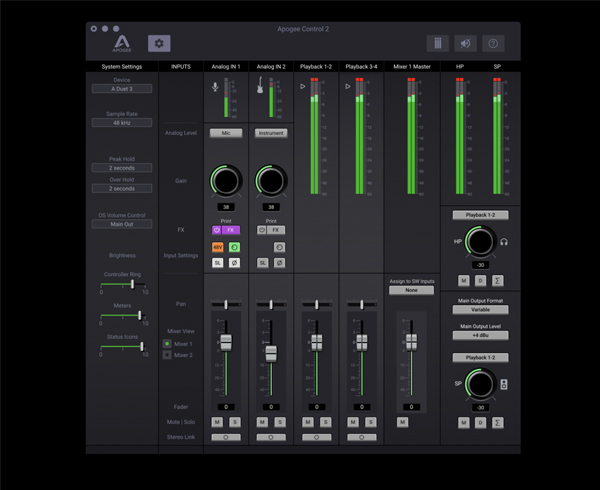Open Main Output Format Variable dropdown

tap(481, 309)
